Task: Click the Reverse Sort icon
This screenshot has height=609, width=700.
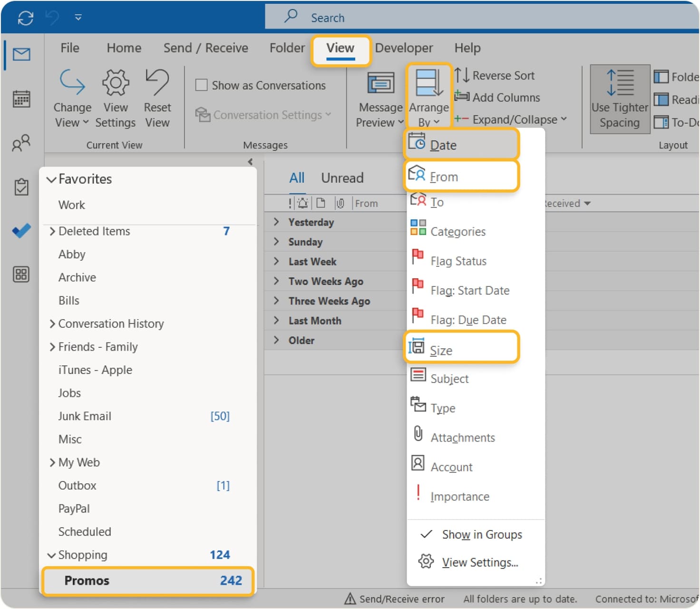Action: tap(461, 75)
